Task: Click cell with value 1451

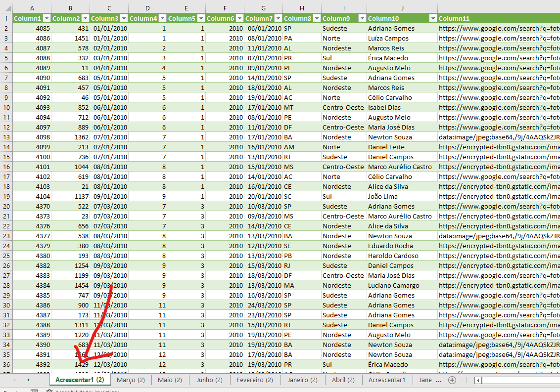Action: [x=70, y=38]
